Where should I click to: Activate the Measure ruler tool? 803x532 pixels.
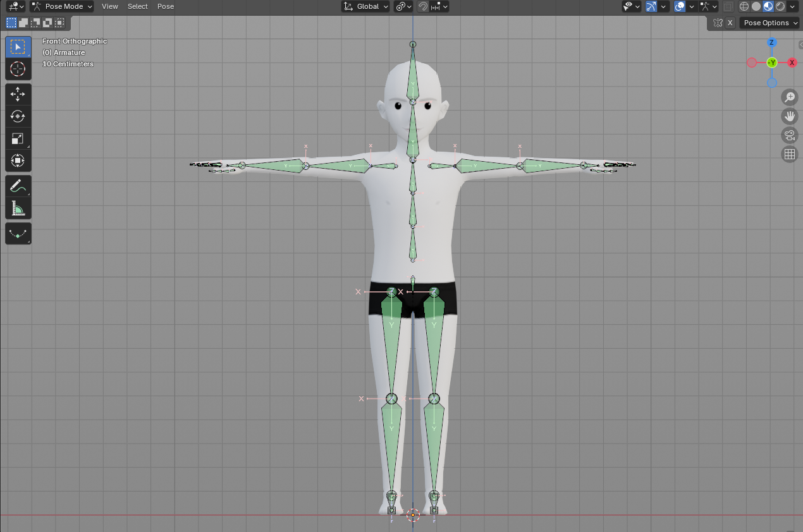18,208
